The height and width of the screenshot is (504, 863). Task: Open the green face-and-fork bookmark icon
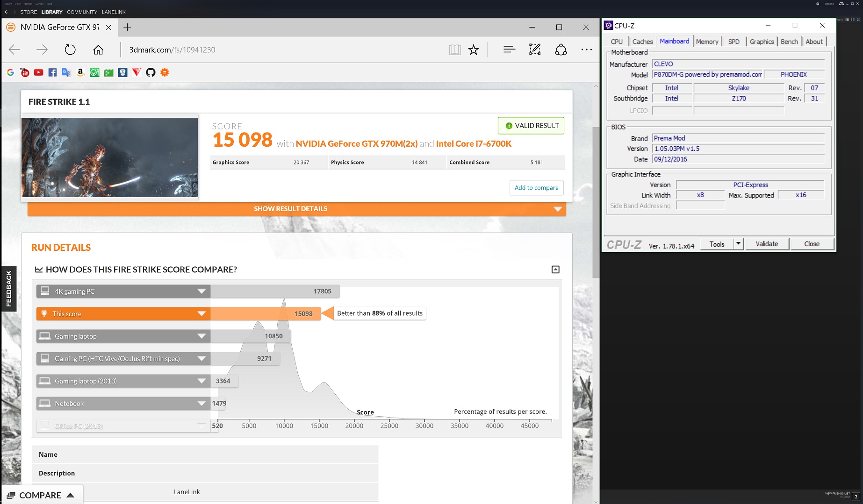point(94,72)
